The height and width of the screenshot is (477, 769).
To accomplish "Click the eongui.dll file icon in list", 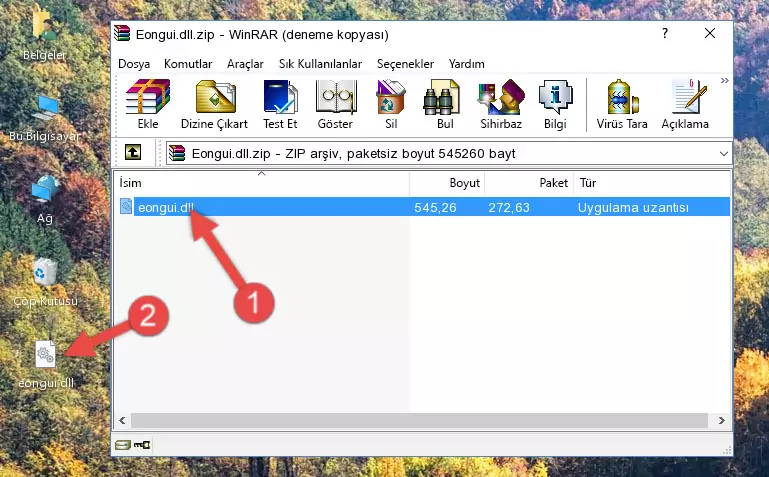I will (x=126, y=206).
